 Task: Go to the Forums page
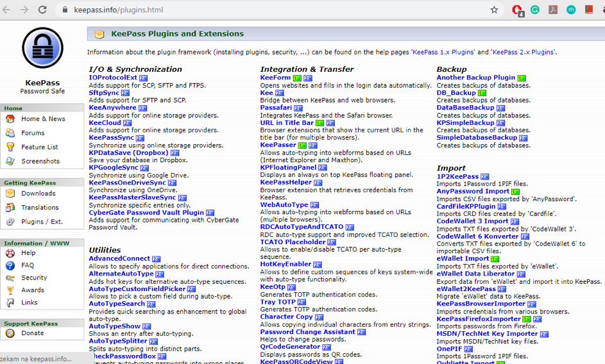point(33,133)
